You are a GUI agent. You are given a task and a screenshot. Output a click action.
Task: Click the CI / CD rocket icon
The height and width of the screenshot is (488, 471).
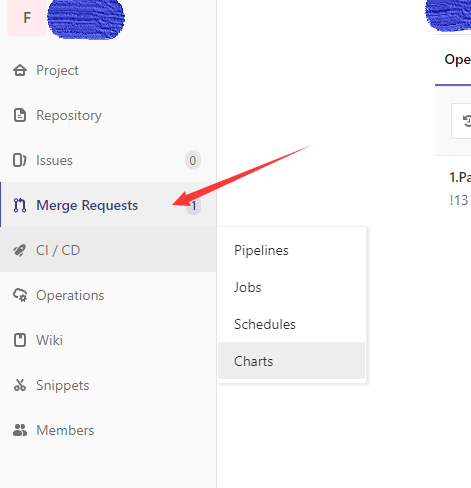[20, 250]
